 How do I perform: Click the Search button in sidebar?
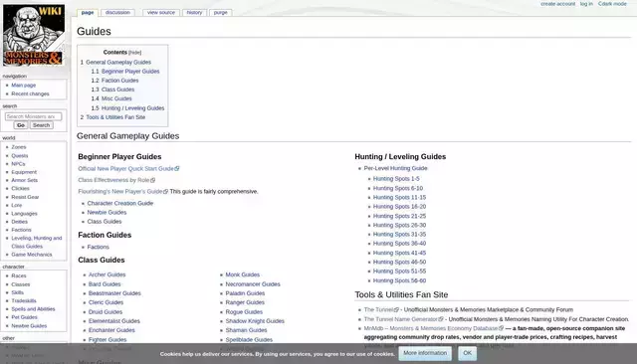pos(41,125)
